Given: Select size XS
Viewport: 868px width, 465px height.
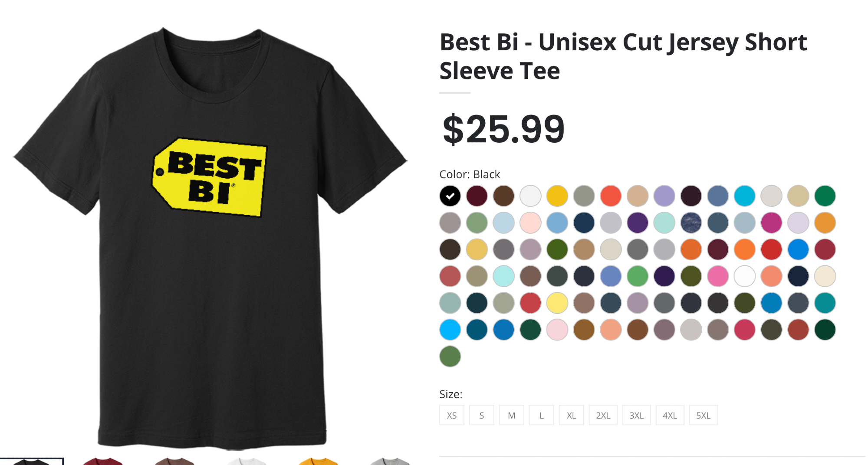Looking at the screenshot, I should pyautogui.click(x=452, y=415).
